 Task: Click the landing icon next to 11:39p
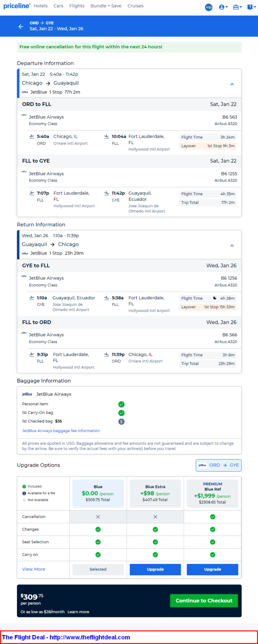click(x=107, y=354)
